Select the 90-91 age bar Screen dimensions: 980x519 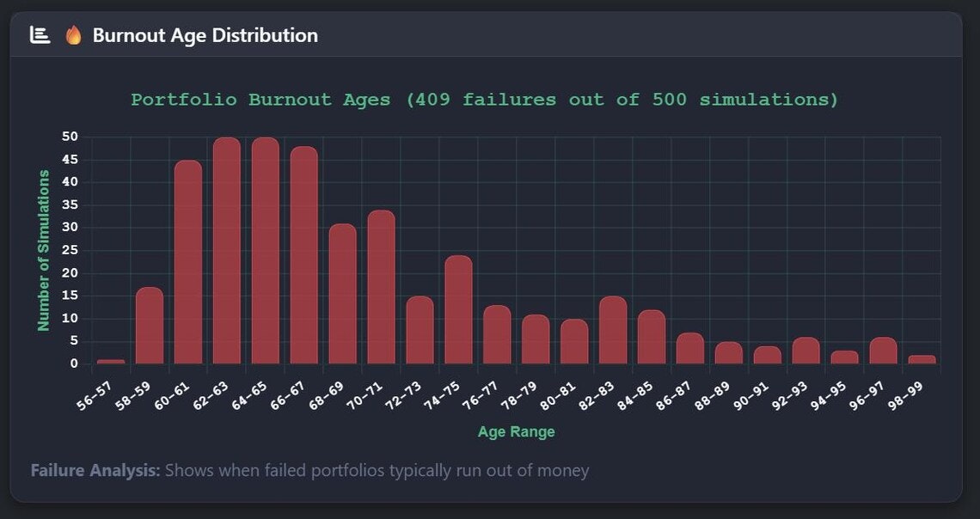pyautogui.click(x=768, y=355)
